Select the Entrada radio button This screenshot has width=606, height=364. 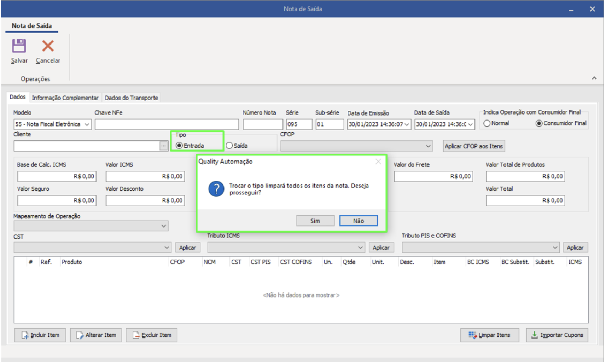pyautogui.click(x=179, y=146)
